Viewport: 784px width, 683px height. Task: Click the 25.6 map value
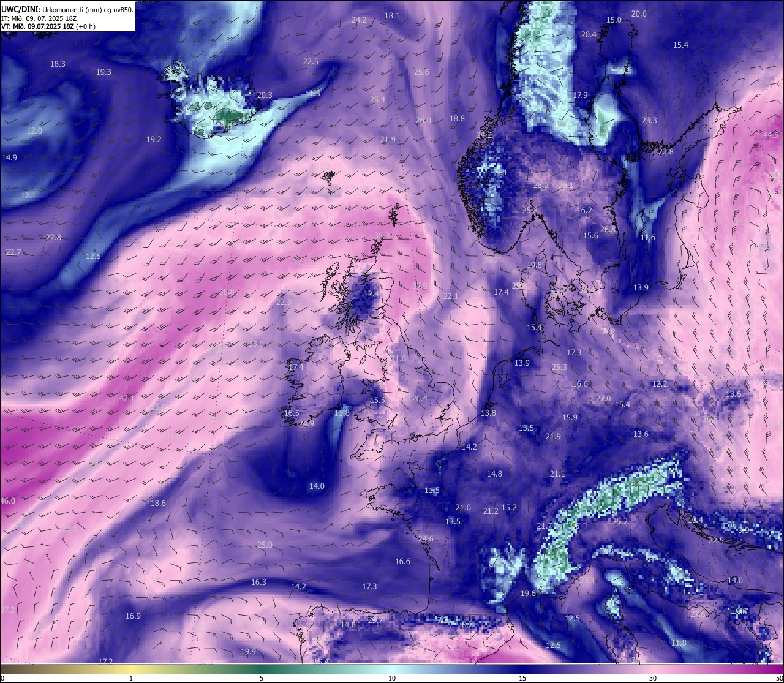(x=421, y=72)
